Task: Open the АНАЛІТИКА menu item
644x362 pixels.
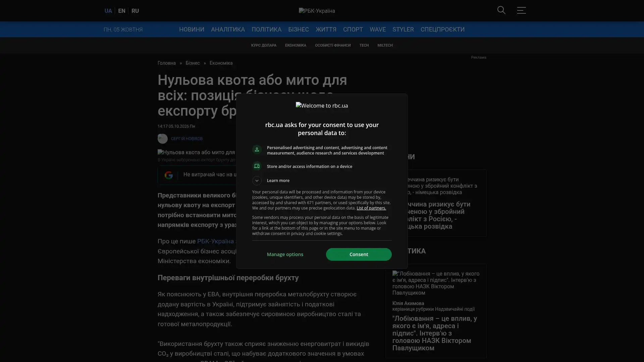Action: click(228, 29)
